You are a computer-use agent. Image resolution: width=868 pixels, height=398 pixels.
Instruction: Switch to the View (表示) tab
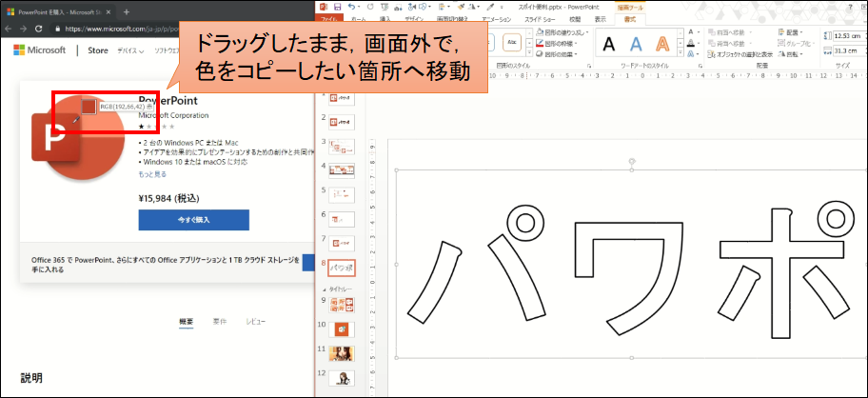pos(600,19)
